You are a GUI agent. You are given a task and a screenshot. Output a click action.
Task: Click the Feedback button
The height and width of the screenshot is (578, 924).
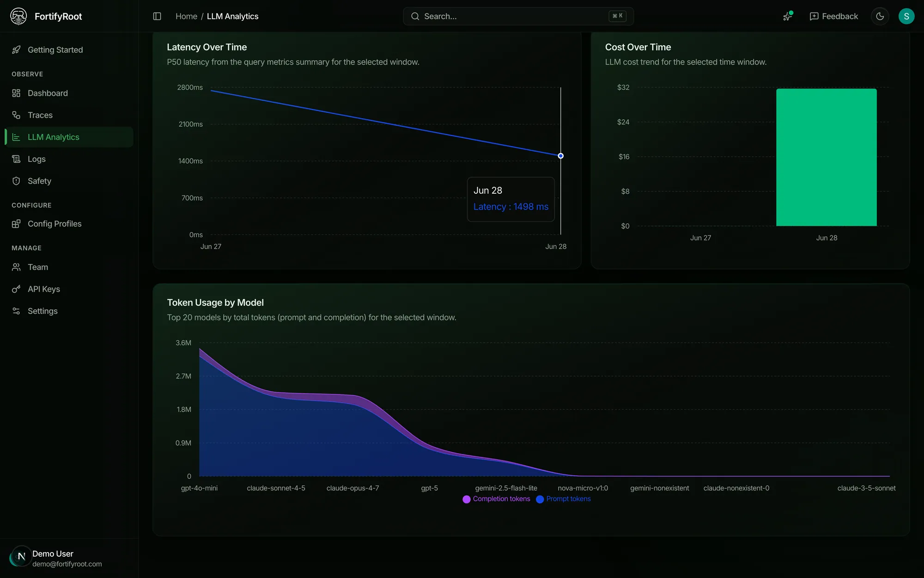tap(834, 16)
